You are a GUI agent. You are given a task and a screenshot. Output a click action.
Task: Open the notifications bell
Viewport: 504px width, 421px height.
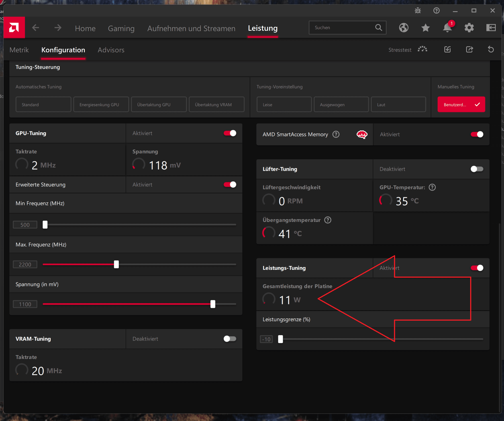click(x=447, y=28)
